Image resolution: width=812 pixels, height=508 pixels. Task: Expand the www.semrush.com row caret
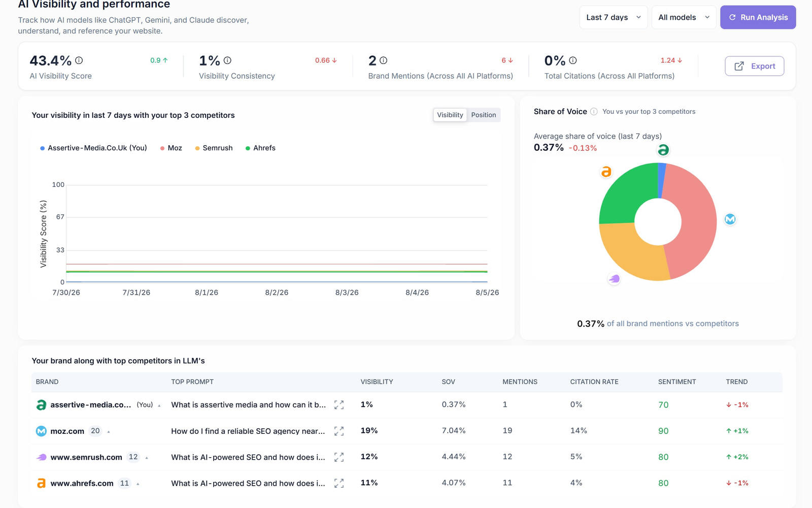point(147,458)
